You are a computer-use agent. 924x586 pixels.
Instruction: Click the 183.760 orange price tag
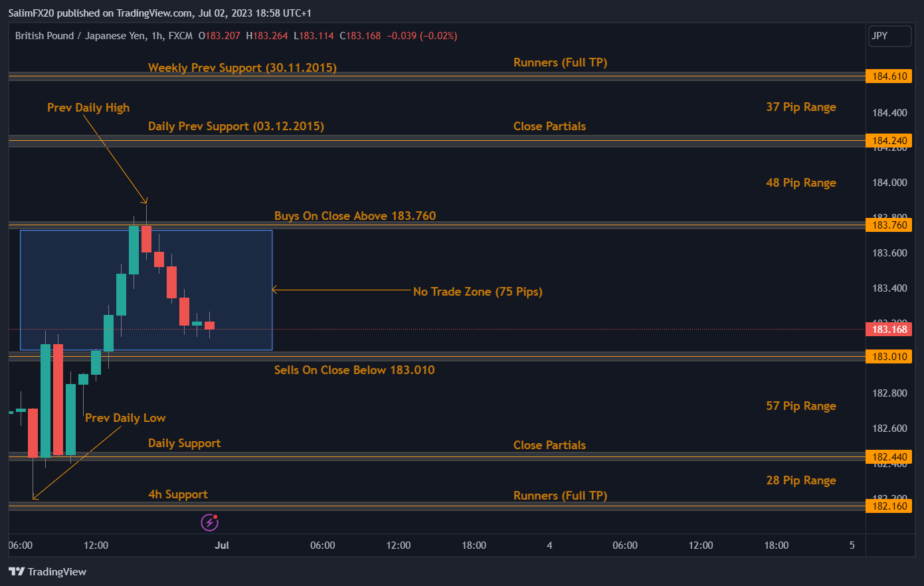point(889,225)
